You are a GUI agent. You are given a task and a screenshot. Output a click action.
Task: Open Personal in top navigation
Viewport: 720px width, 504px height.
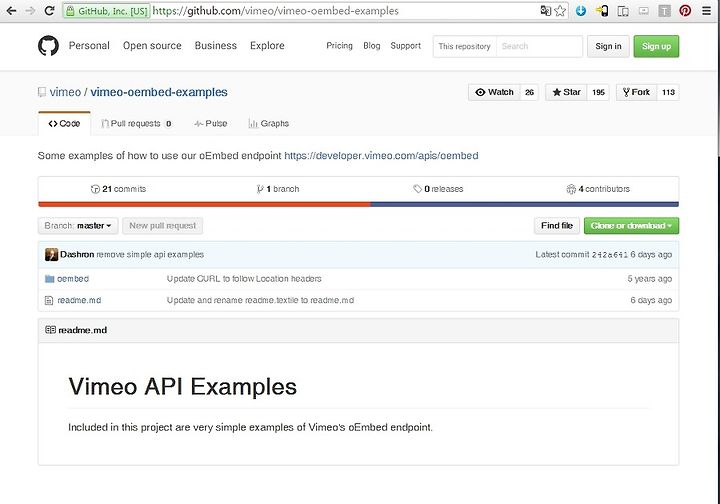89,45
